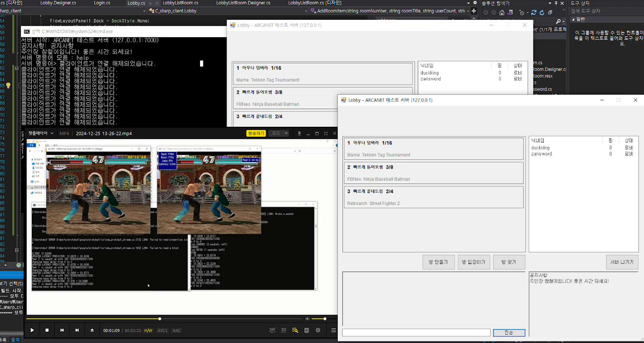The image size is (644, 343).
Task: Open the chapter/bookmark panel icon in PotPlayer
Action: pyautogui.click(x=307, y=330)
